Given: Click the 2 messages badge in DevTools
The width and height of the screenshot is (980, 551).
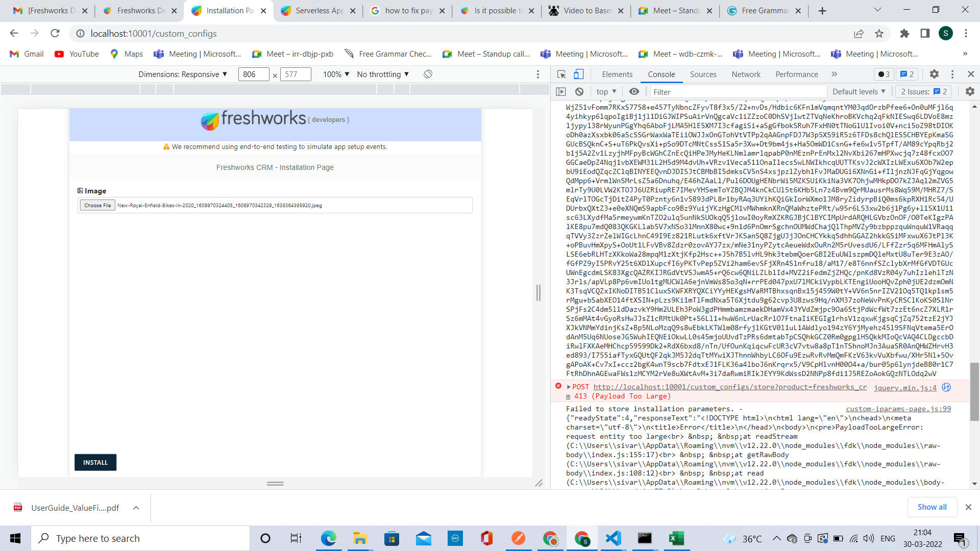Looking at the screenshot, I should (907, 74).
